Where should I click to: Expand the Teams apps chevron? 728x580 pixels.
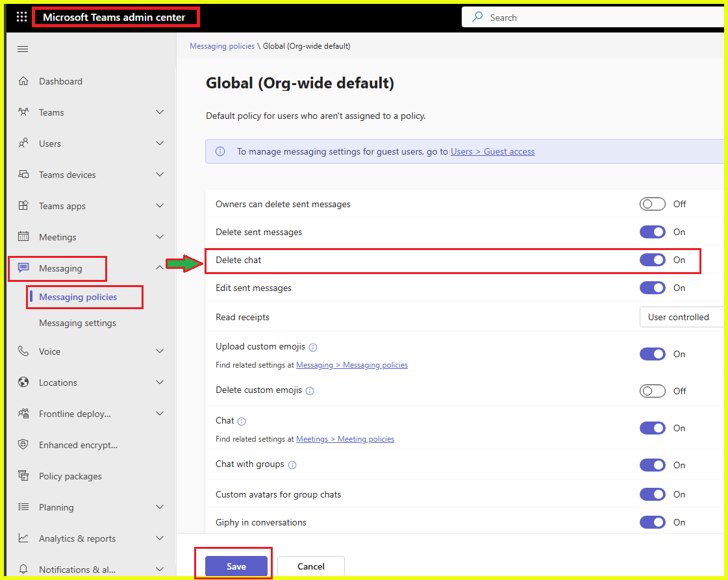click(160, 205)
